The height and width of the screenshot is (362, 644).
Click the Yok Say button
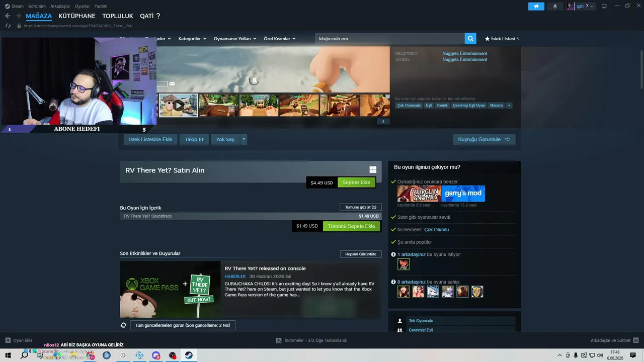point(225,139)
